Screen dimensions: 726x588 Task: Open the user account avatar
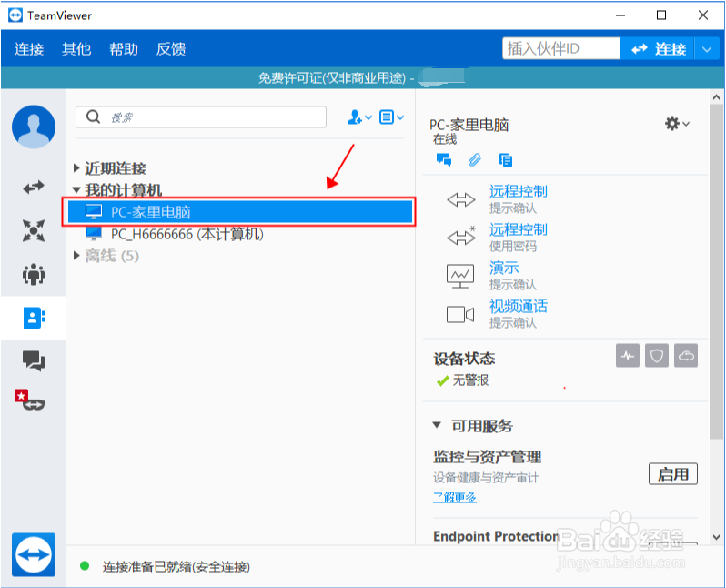coord(34,127)
